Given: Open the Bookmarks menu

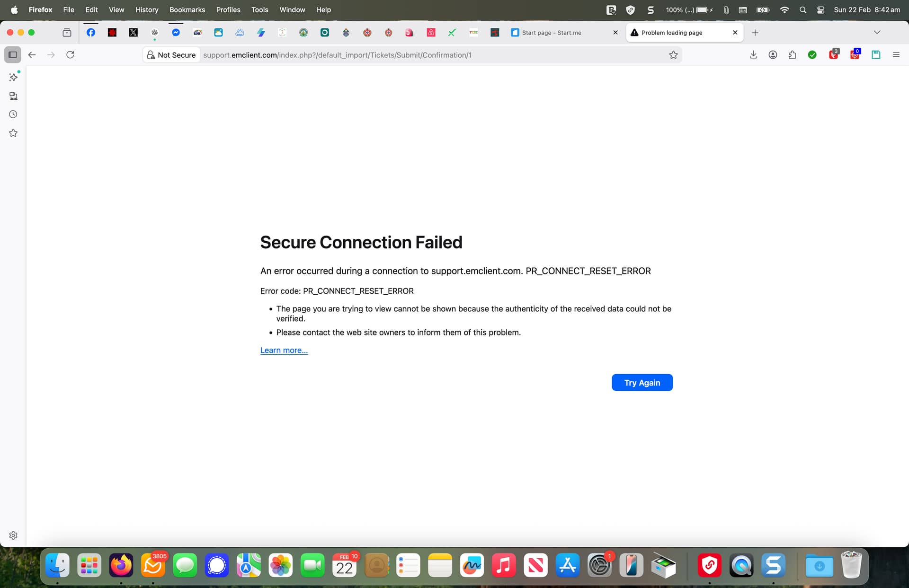Looking at the screenshot, I should coord(187,10).
